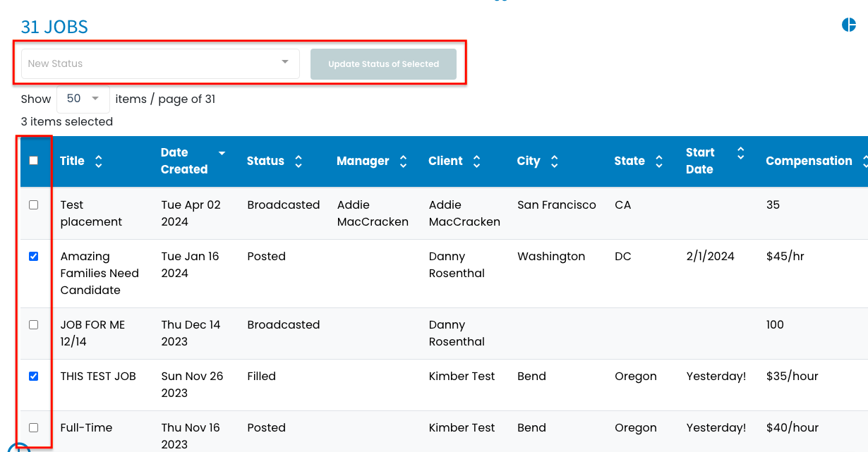868x452 pixels.
Task: Reverse the Date Created sort order
Action: coord(221,152)
